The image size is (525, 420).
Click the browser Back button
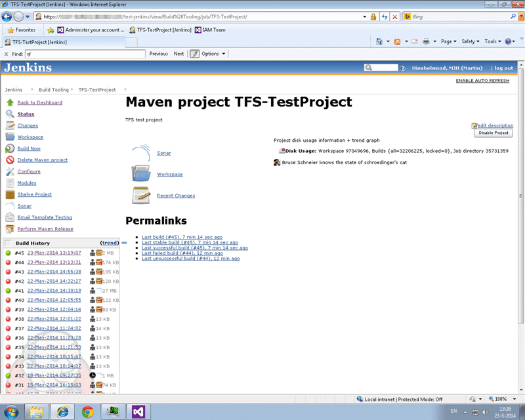tap(7, 16)
